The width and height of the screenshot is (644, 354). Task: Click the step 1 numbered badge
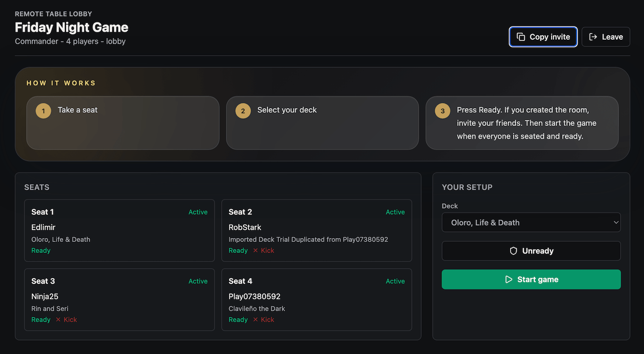[x=43, y=111]
